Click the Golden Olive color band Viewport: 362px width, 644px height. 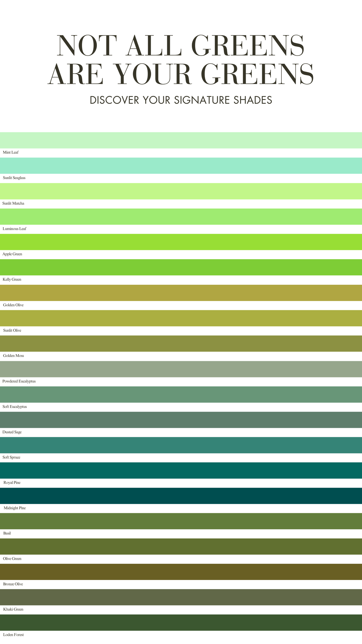pos(181,293)
